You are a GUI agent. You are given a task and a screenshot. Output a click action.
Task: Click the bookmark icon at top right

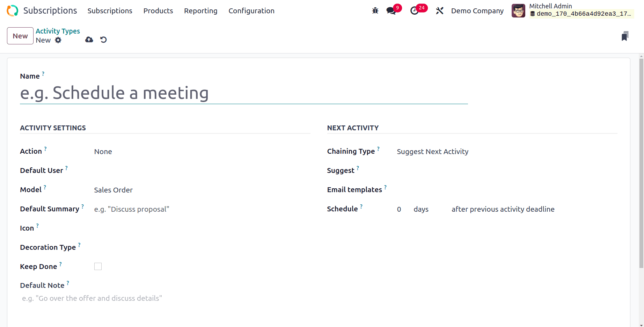[625, 36]
